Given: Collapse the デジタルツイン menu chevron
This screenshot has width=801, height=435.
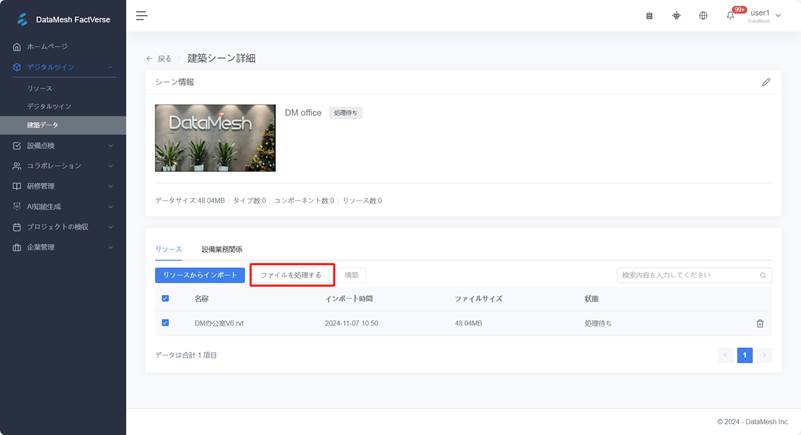Looking at the screenshot, I should coord(110,67).
